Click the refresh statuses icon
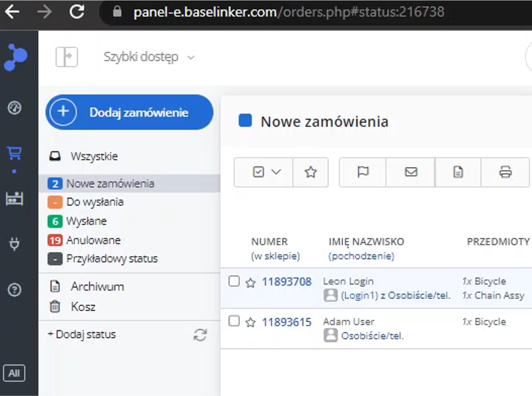Viewport: 532px width, 396px height. coord(200,335)
